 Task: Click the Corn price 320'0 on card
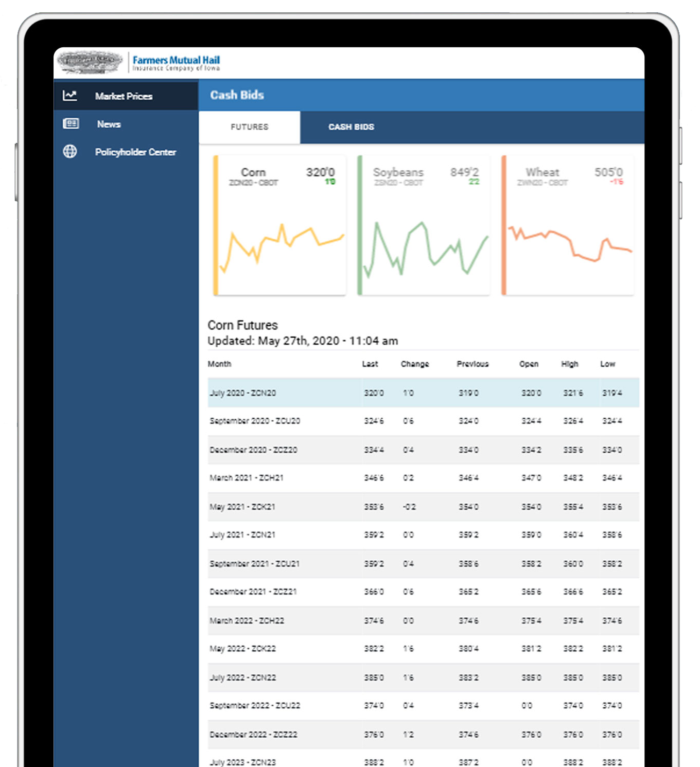pos(320,172)
